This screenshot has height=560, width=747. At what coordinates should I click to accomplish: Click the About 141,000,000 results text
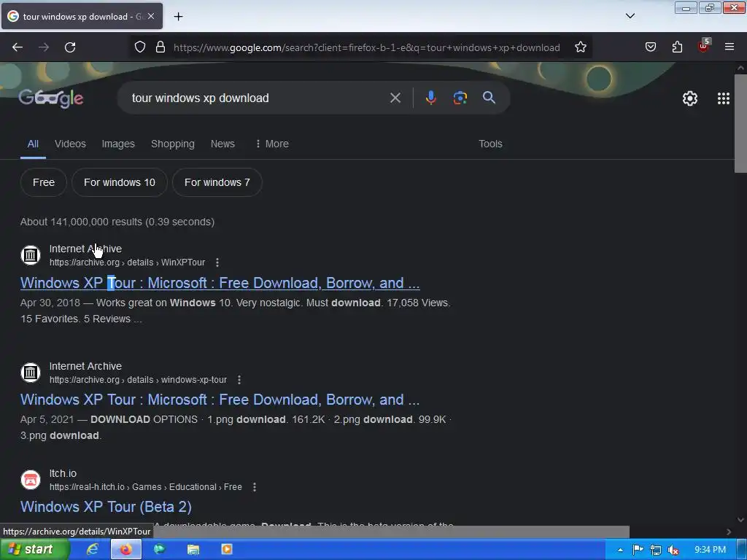(x=117, y=222)
